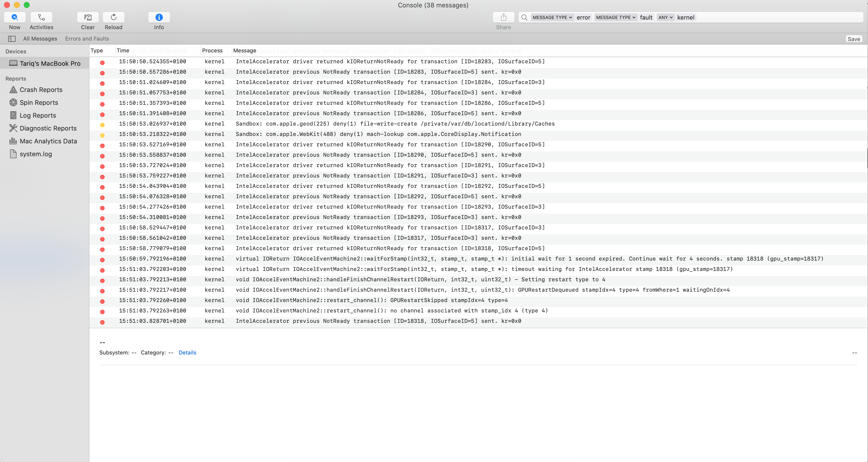Click the fault filter token text
Viewport: 868px width, 462px height.
[x=646, y=18]
